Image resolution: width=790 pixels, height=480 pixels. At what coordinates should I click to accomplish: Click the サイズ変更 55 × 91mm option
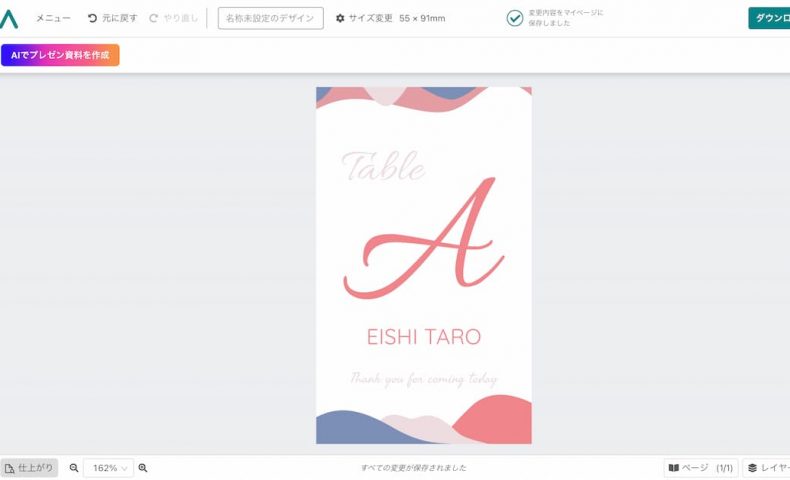390,18
